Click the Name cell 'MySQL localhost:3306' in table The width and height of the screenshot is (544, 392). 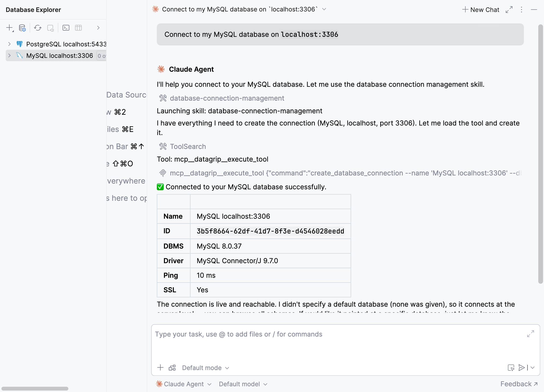click(x=270, y=216)
